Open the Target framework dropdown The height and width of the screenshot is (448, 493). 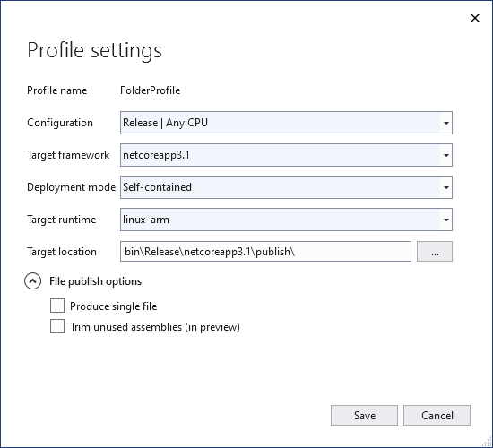286,155
